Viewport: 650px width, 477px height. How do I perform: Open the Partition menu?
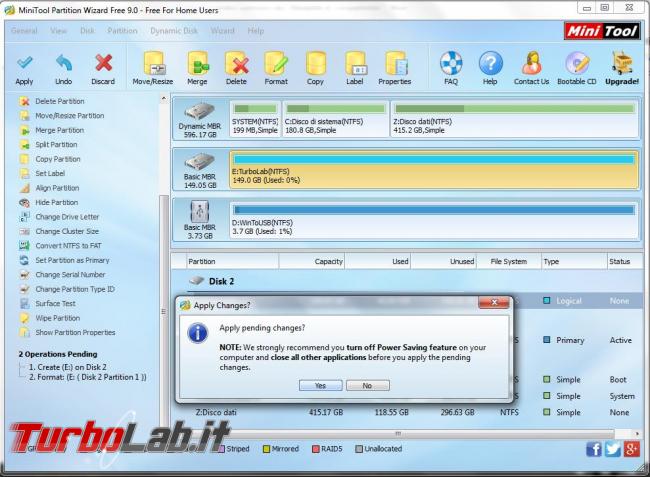[x=122, y=31]
